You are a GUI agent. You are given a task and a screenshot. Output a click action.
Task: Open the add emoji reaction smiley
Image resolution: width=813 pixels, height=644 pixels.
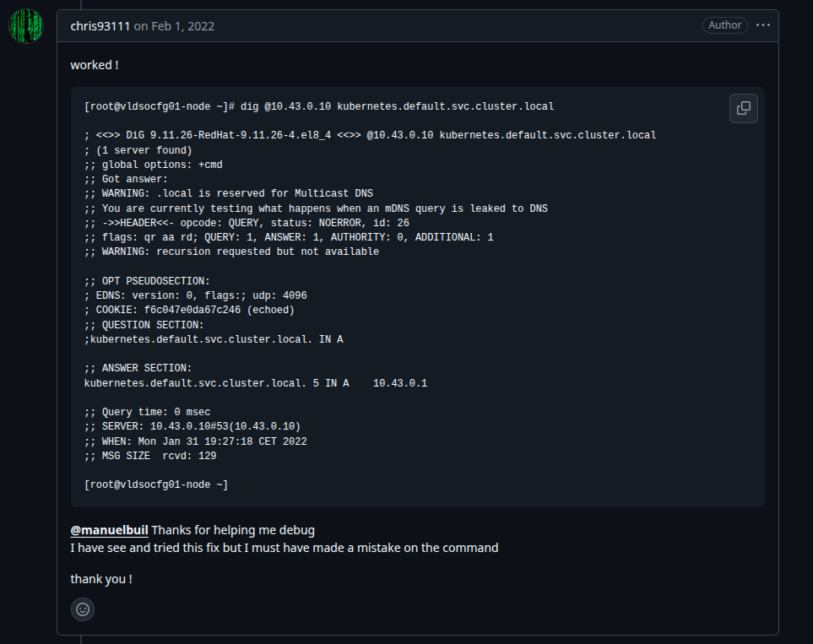coord(83,609)
